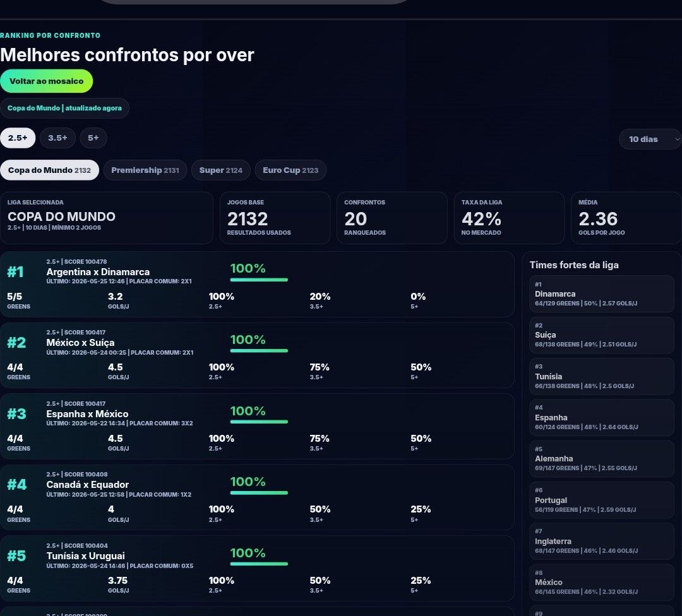Switch to Copa do Mundo league tab
This screenshot has width=682, height=616.
[50, 170]
